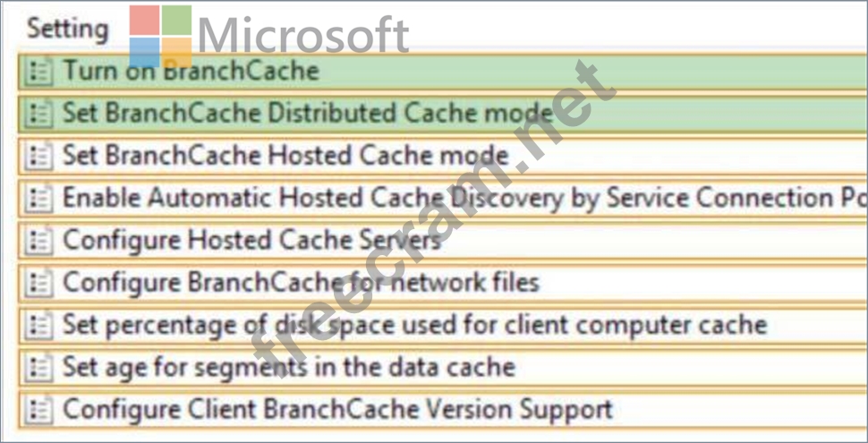Click the Set BranchCache Hosted Cache mode icon
The image size is (868, 443).
pos(39,156)
